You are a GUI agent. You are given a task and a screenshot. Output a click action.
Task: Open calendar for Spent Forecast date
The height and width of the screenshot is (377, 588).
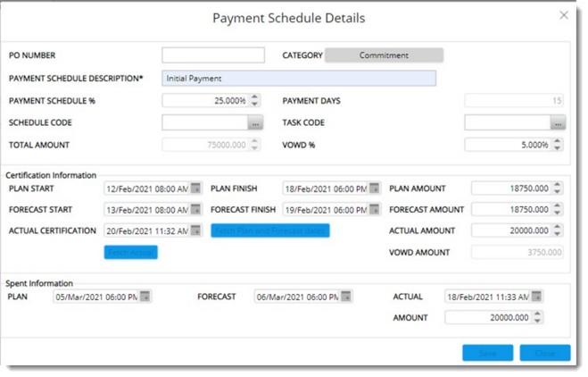(x=346, y=297)
